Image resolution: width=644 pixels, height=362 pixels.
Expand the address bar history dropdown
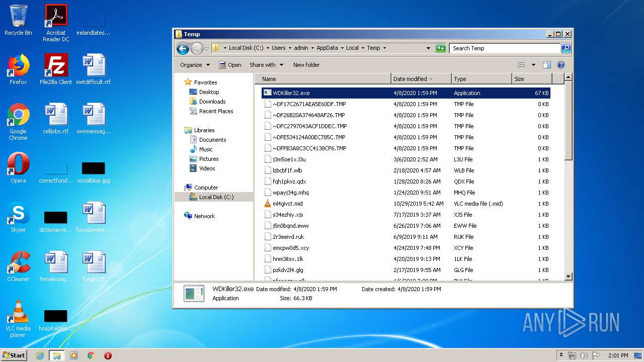coord(428,48)
